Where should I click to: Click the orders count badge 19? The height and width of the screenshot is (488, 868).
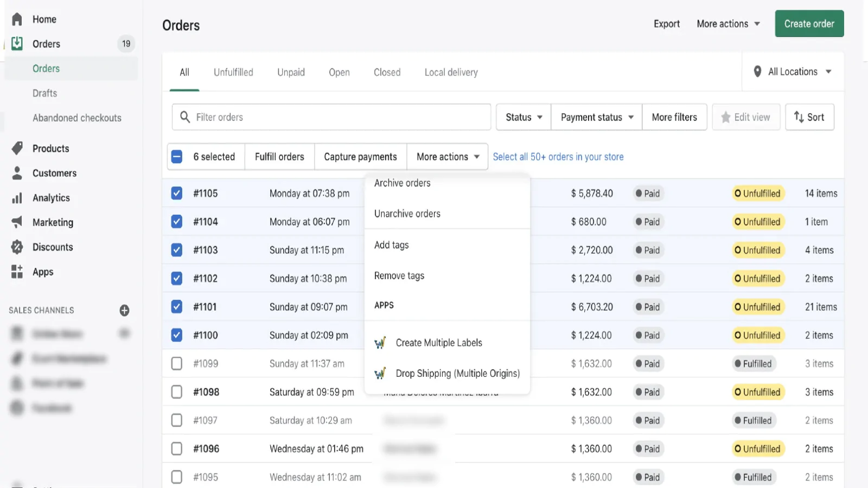coord(126,43)
